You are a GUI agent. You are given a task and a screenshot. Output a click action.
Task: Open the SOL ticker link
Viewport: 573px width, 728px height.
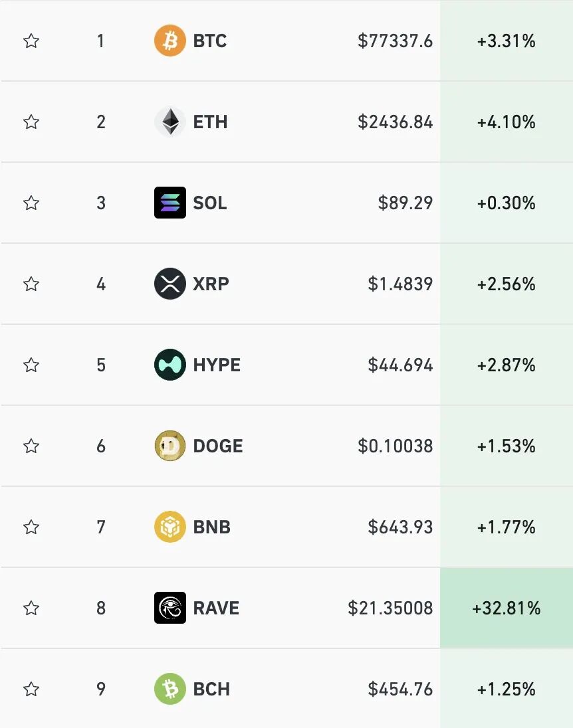coord(210,203)
